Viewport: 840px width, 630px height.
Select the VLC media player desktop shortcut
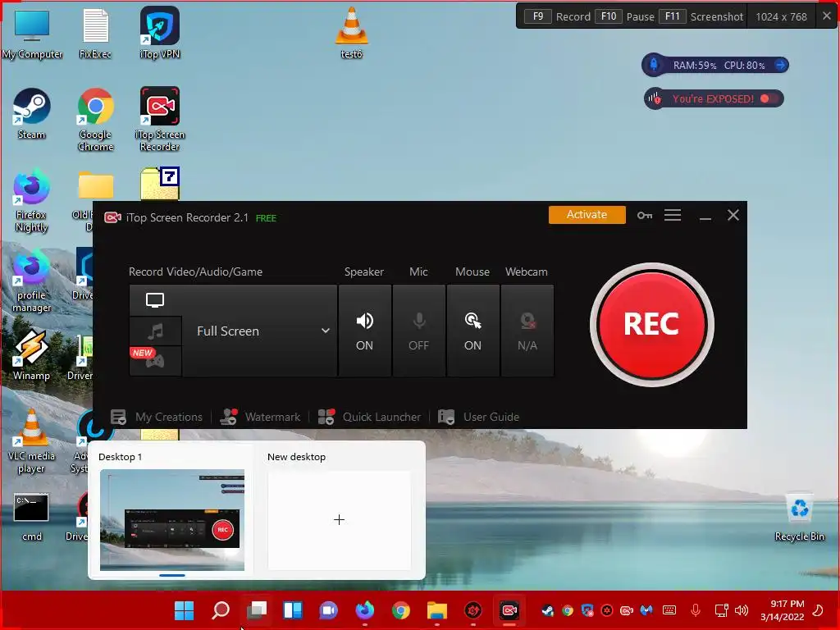(x=32, y=441)
